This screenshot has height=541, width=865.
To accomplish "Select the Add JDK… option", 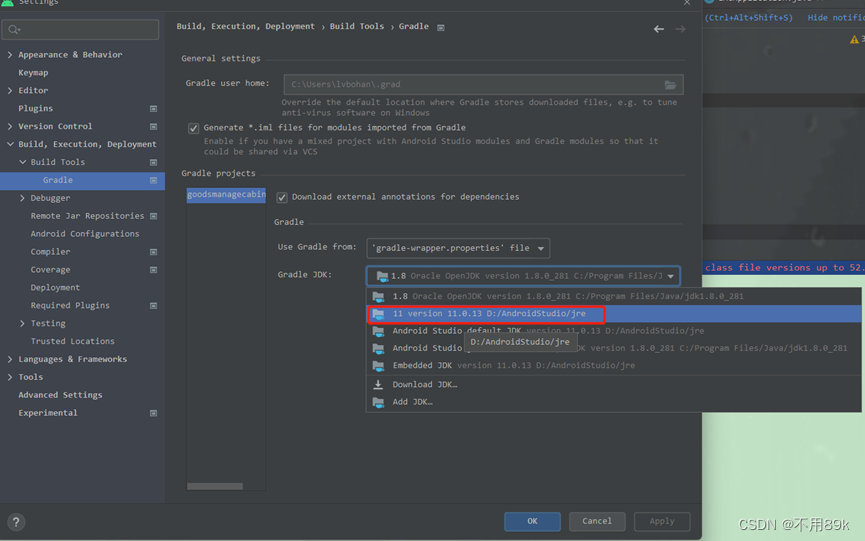I will (x=613, y=402).
